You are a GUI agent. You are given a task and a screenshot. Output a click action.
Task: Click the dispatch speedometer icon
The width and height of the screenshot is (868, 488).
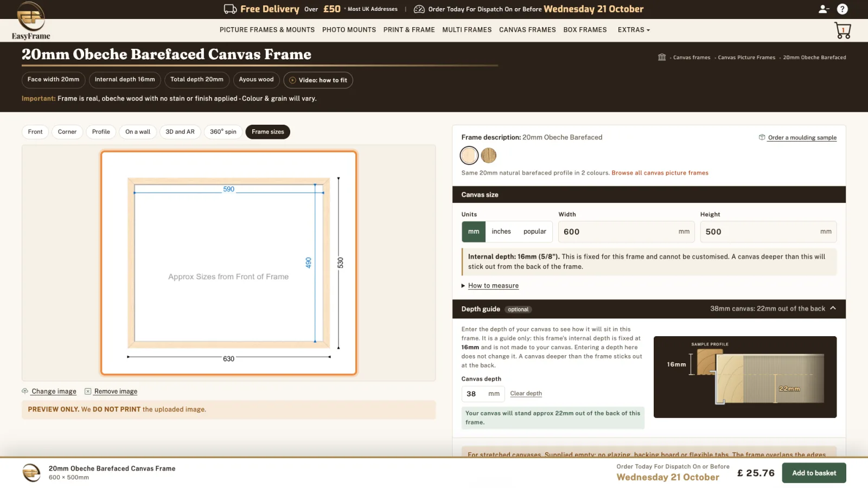click(x=419, y=9)
